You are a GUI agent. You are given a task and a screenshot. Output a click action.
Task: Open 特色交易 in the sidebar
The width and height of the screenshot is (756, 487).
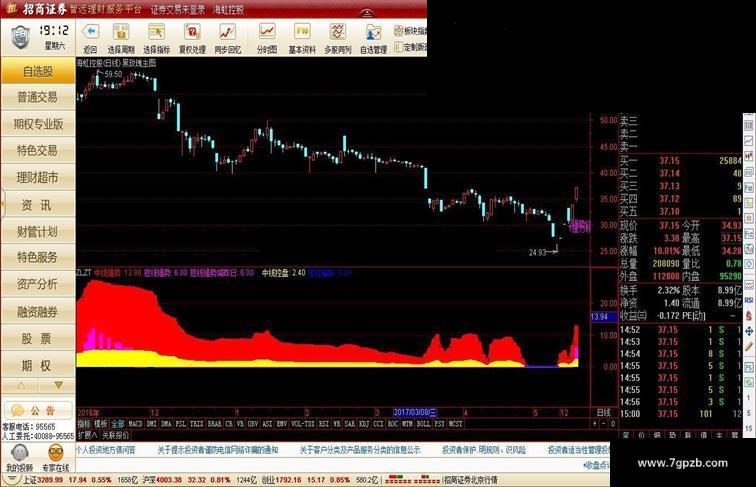[38, 151]
